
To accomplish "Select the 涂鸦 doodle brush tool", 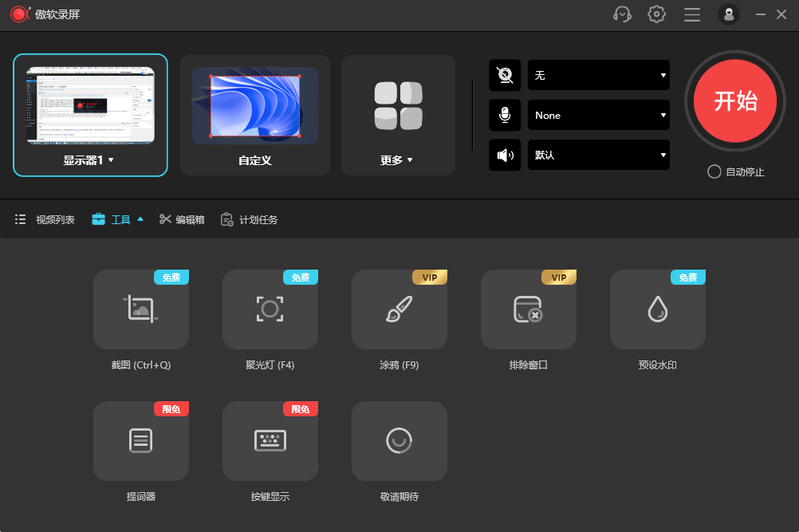I will (x=399, y=309).
